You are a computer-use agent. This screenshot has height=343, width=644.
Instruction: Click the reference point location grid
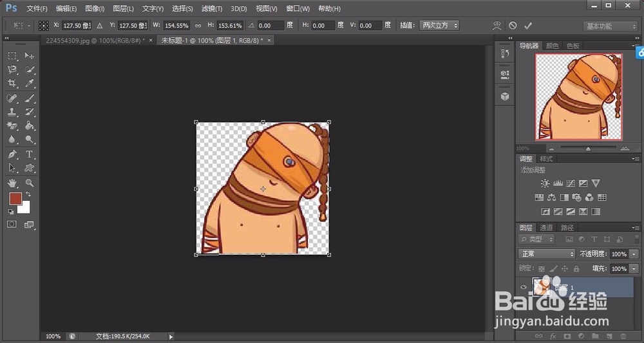point(44,26)
